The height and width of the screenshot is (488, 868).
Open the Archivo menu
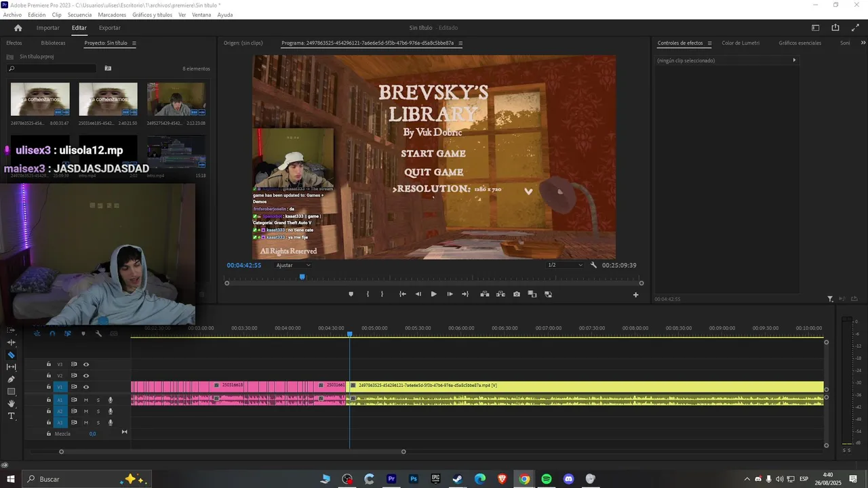tap(12, 15)
